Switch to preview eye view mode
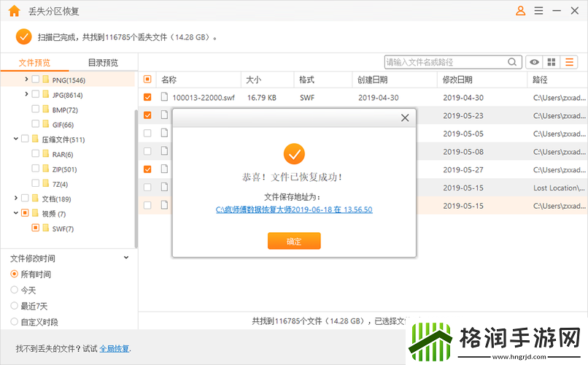Image resolution: width=588 pixels, height=365 pixels. point(534,62)
